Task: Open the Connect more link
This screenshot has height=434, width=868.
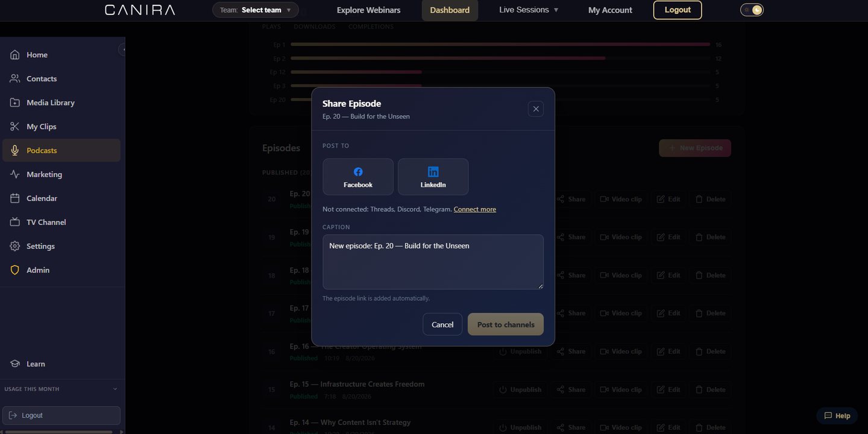Action: (475, 209)
